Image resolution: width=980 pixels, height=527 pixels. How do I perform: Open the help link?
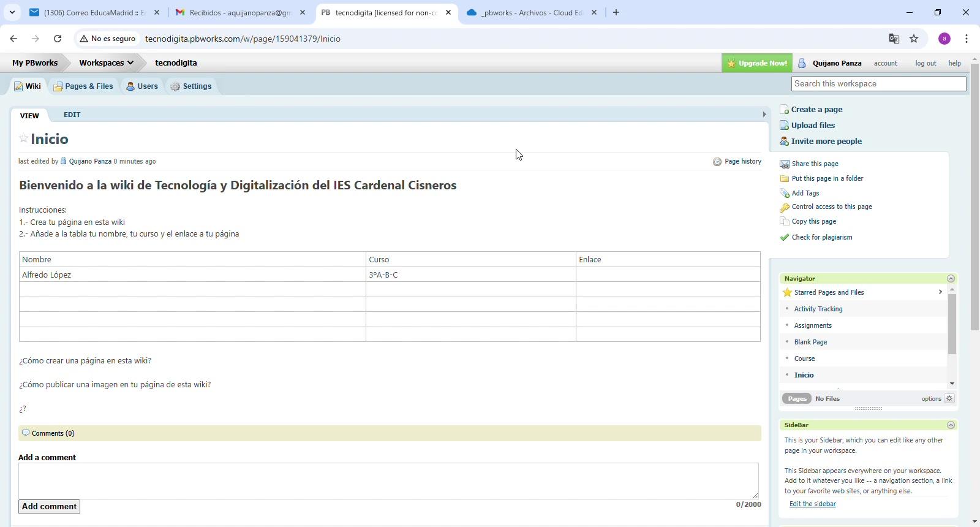(954, 63)
